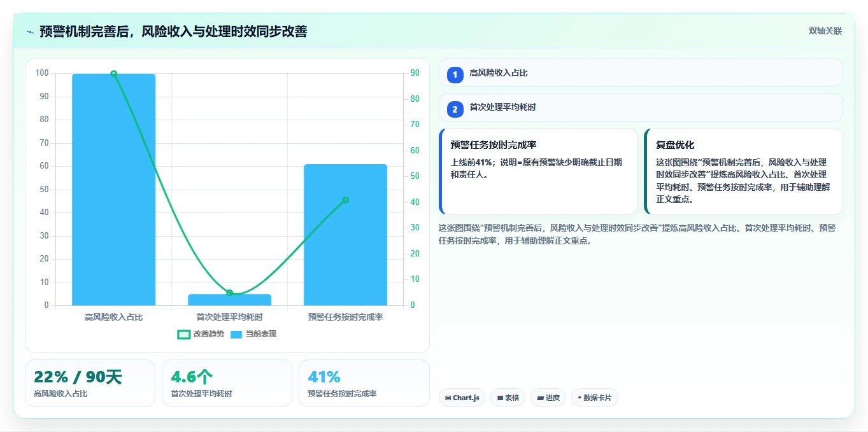
Task: Click the right axis value 40
Action: click(415, 202)
